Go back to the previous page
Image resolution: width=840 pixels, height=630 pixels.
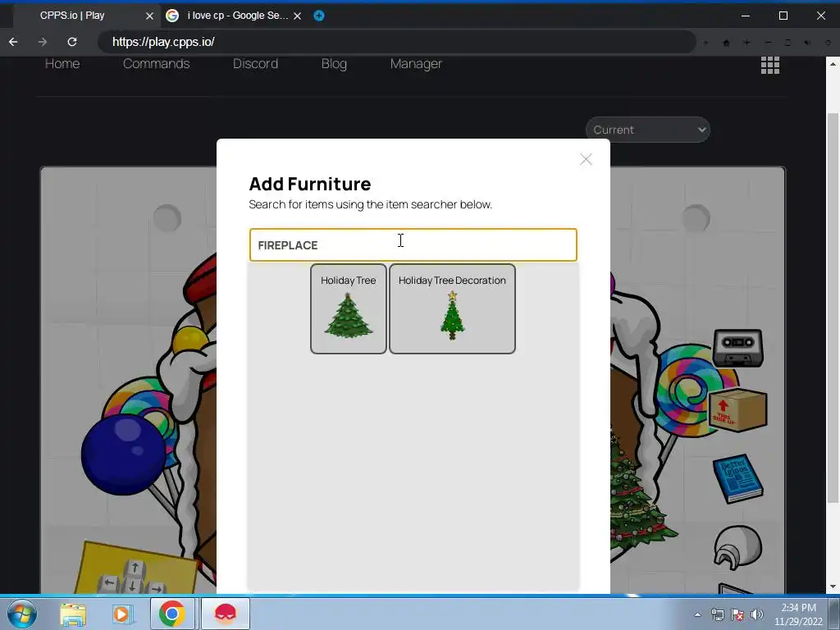point(13,42)
